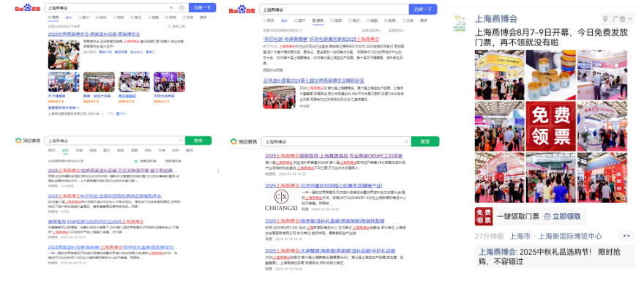
Task: Click the green 搜索 button in the bottom-middle panel
Action: point(425,141)
